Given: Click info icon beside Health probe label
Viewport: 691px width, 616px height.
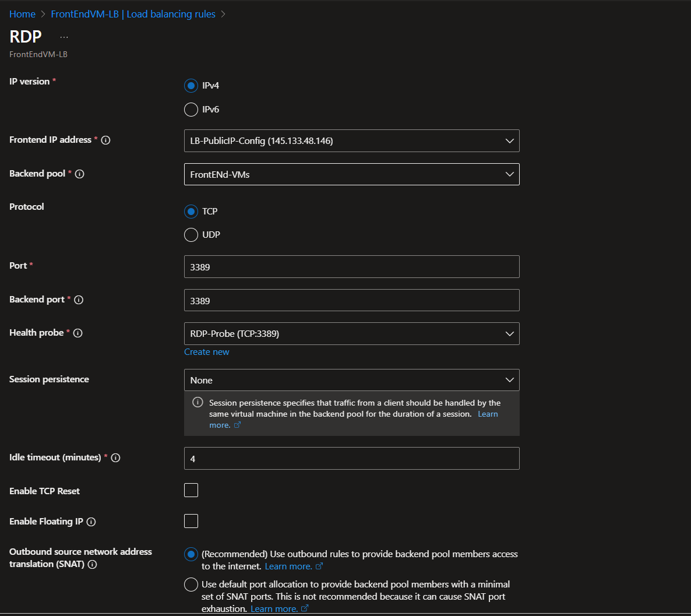Looking at the screenshot, I should (x=77, y=333).
